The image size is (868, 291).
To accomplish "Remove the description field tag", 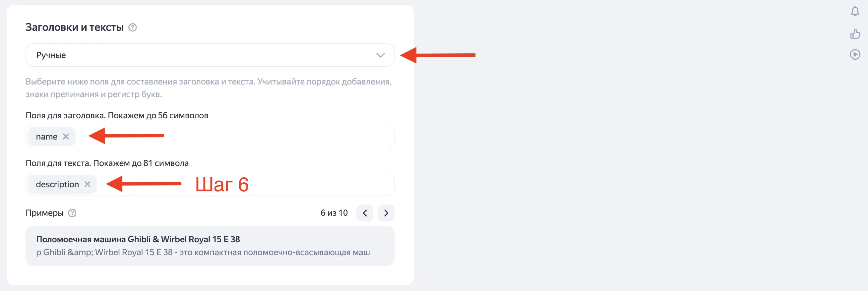I will [87, 184].
